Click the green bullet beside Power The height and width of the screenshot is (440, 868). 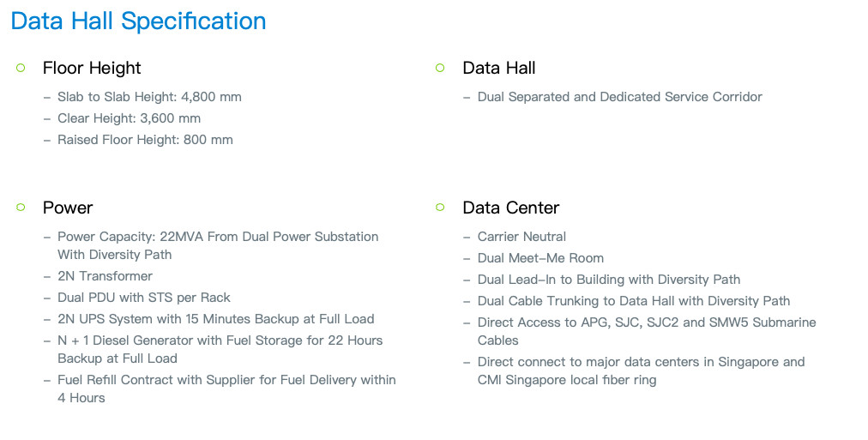(x=21, y=208)
